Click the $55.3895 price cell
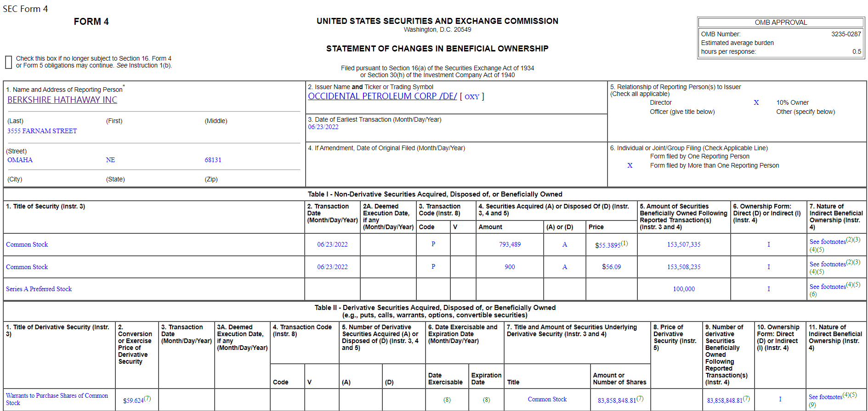Viewport: 868px width, 411px height. [x=608, y=245]
